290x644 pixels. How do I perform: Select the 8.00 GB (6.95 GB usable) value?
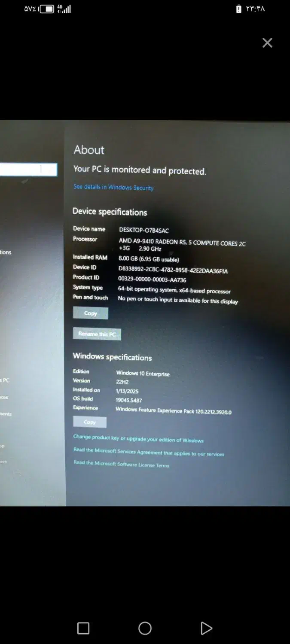[149, 259]
